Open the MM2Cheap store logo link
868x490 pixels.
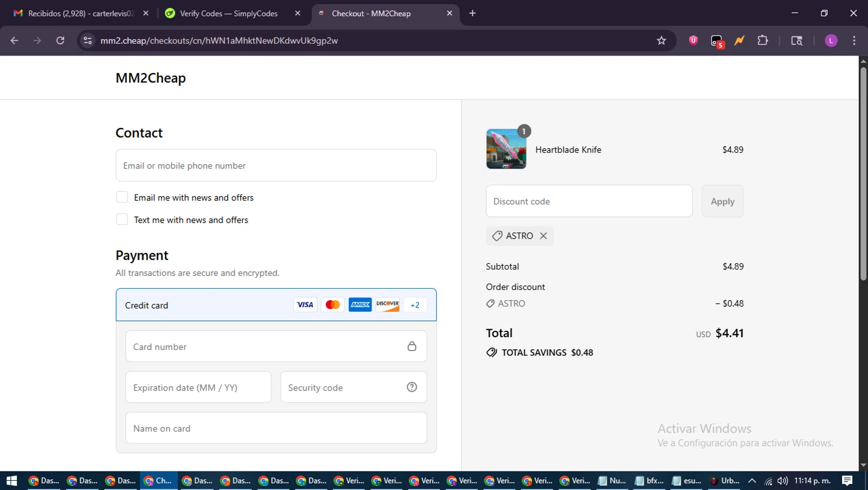click(x=150, y=78)
